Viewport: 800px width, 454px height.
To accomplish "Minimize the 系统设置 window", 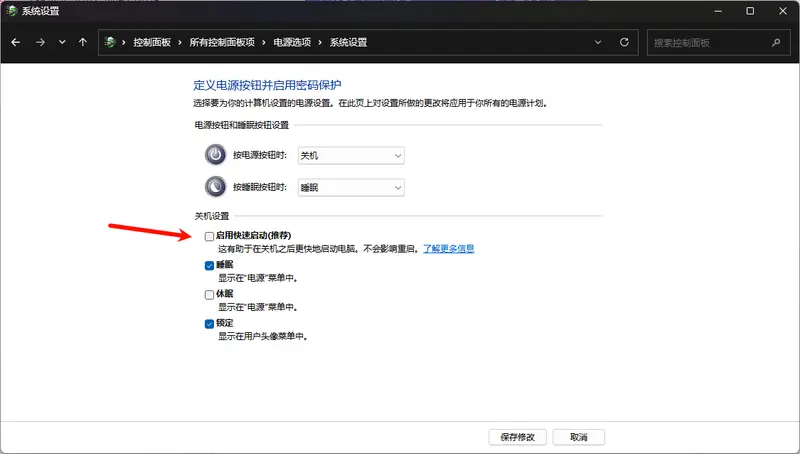I will (x=718, y=11).
